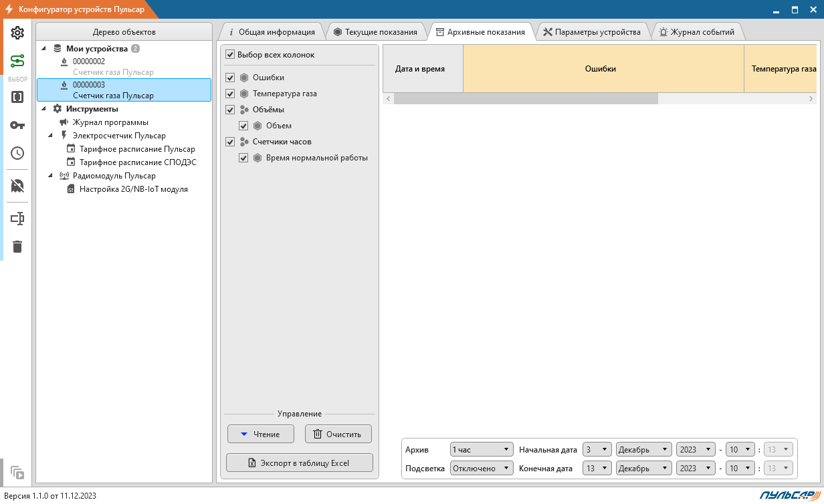Image resolution: width=824 pixels, height=504 pixels.
Task: Select the device selection route icon
Action: pyautogui.click(x=17, y=61)
